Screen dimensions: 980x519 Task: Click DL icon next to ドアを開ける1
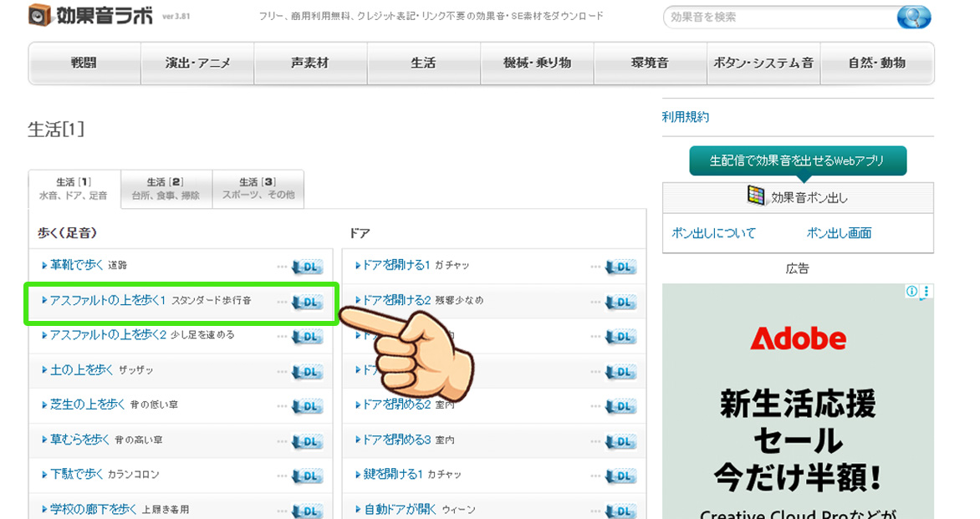coord(620,267)
